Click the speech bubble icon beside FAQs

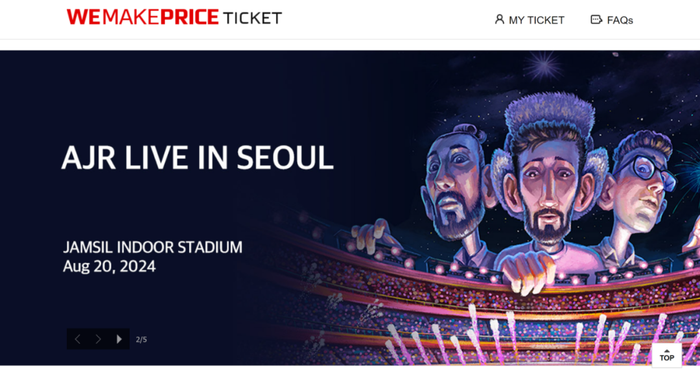[596, 19]
